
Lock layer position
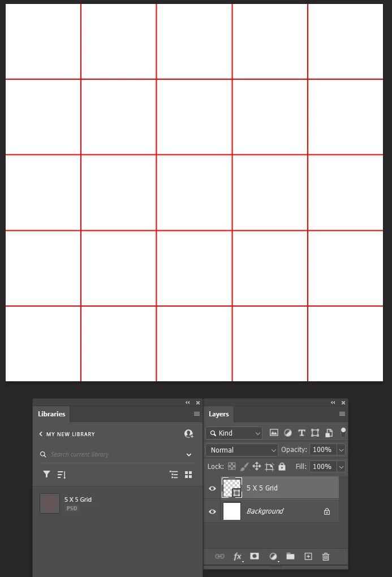[x=257, y=467]
